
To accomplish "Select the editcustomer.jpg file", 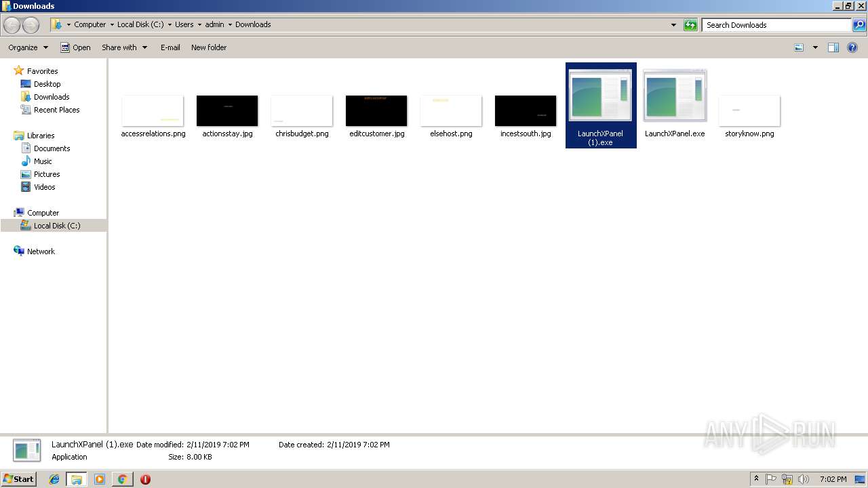I will pyautogui.click(x=376, y=117).
